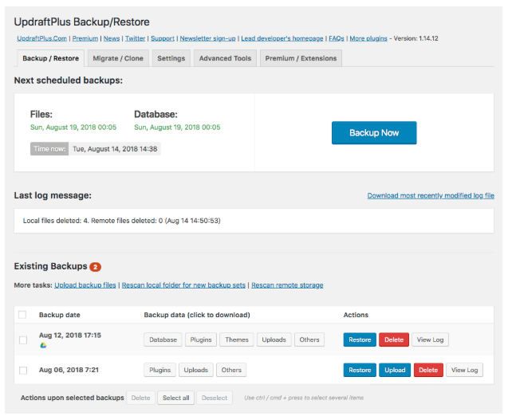Open the most recently modified log file link
Viewport: 508px width, 420px height.
(x=430, y=195)
